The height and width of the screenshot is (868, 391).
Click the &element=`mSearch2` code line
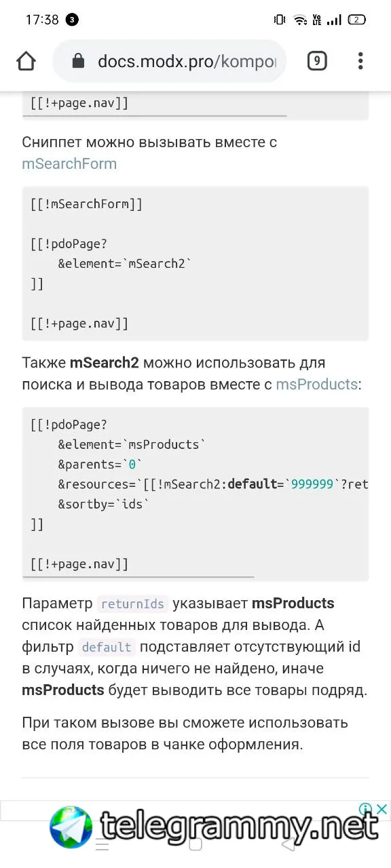pos(125,264)
